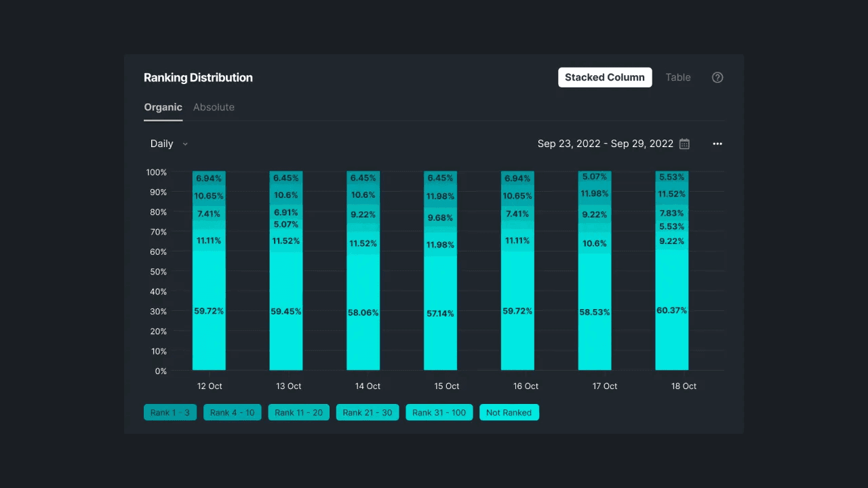Switch to the Absolute tab

pos(214,107)
